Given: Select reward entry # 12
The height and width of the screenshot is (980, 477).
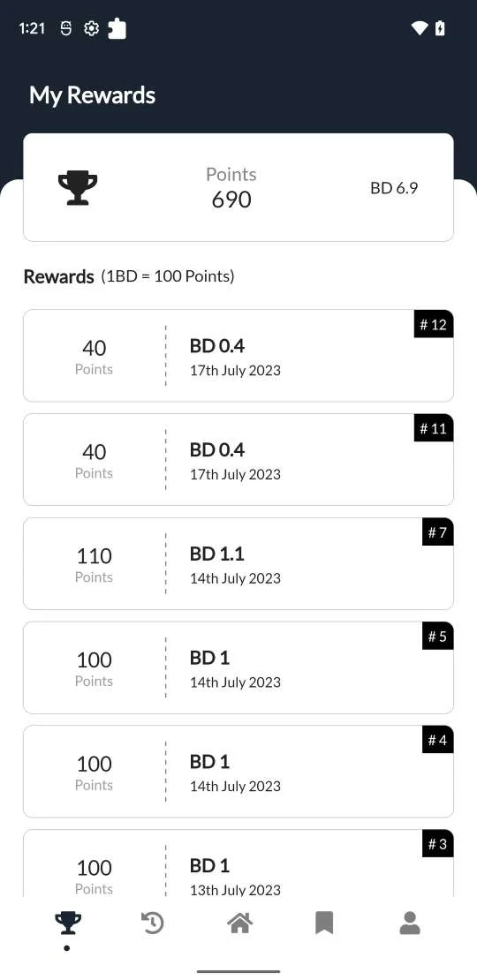Looking at the screenshot, I should (238, 356).
